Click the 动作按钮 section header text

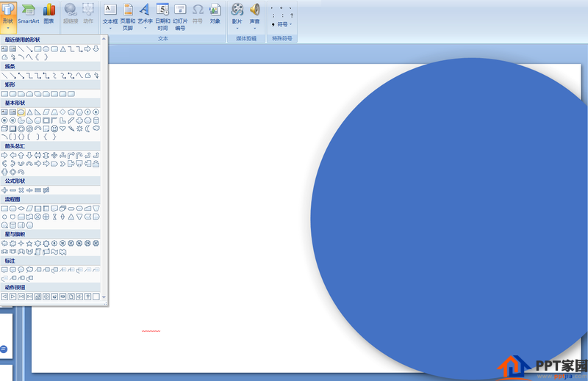(15, 287)
